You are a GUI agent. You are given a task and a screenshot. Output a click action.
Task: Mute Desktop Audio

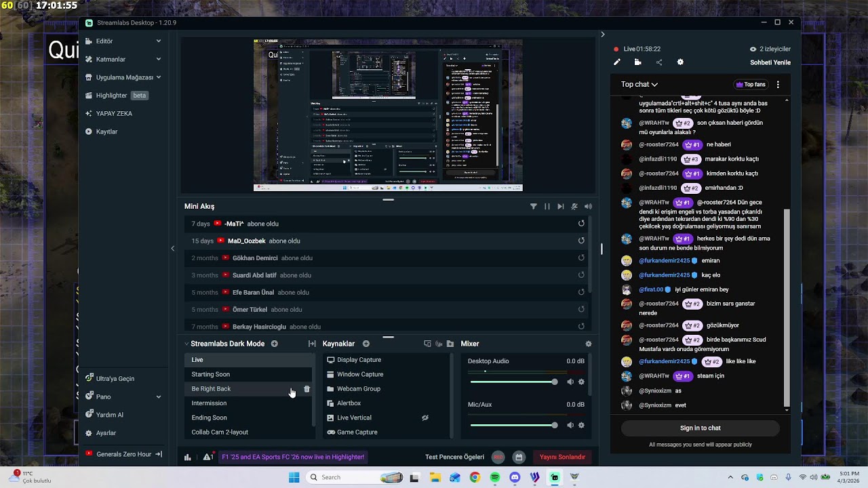pyautogui.click(x=570, y=382)
